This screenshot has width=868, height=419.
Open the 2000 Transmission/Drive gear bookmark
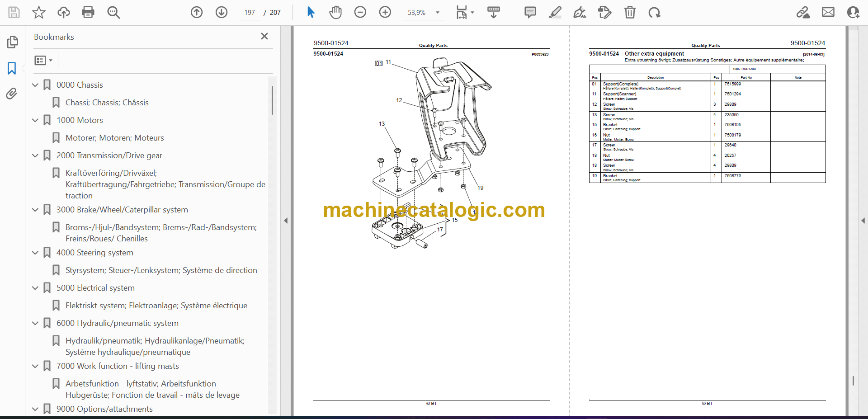coord(109,155)
